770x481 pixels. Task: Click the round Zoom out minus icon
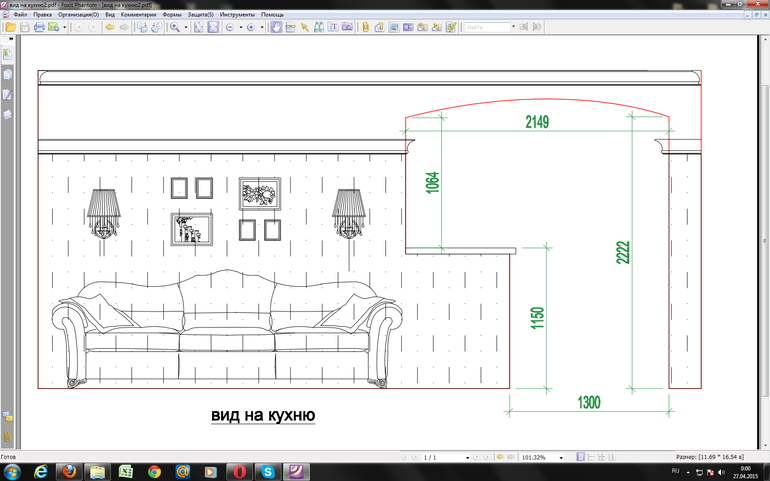coord(229,28)
